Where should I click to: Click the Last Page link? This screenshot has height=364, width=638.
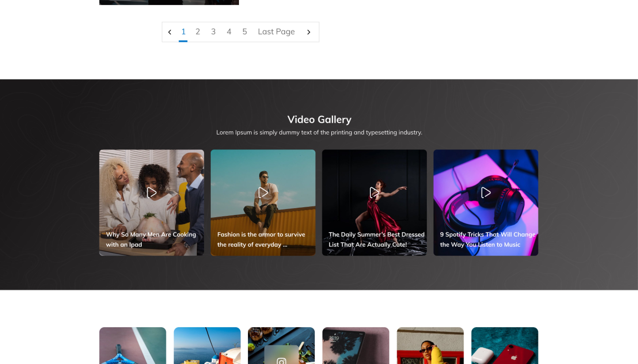pyautogui.click(x=276, y=32)
